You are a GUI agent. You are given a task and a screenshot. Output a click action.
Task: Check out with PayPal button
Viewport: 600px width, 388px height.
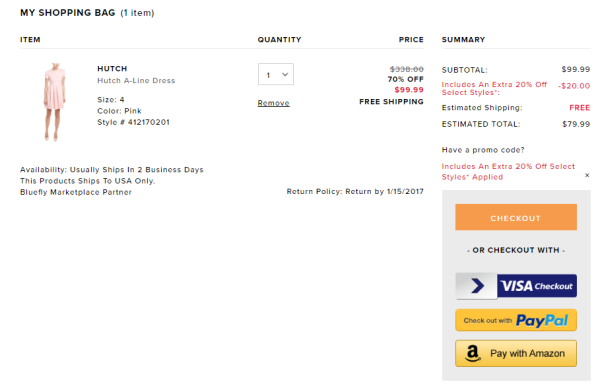coord(516,320)
